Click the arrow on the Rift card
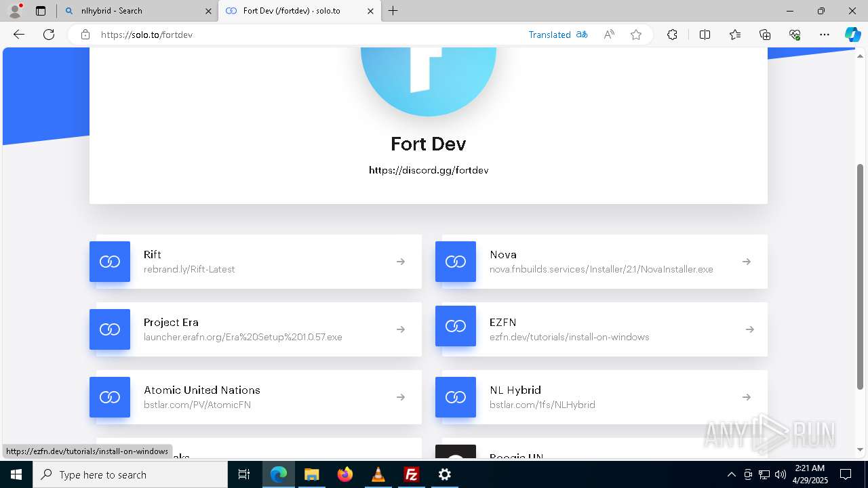Viewport: 868px width, 488px height. click(401, 262)
